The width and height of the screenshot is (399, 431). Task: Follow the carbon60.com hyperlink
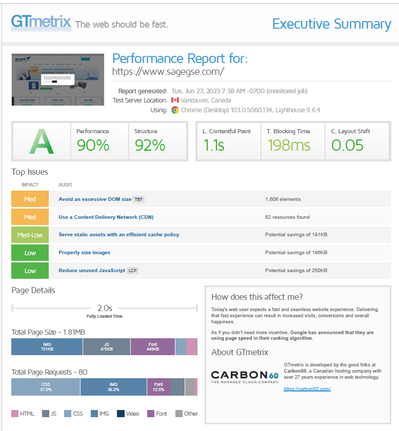[307, 389]
